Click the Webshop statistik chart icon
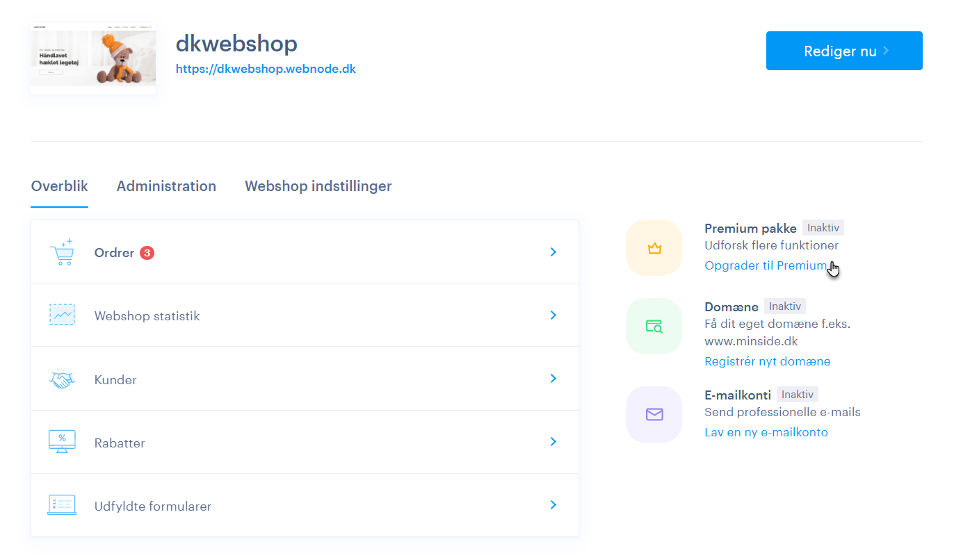 (61, 315)
